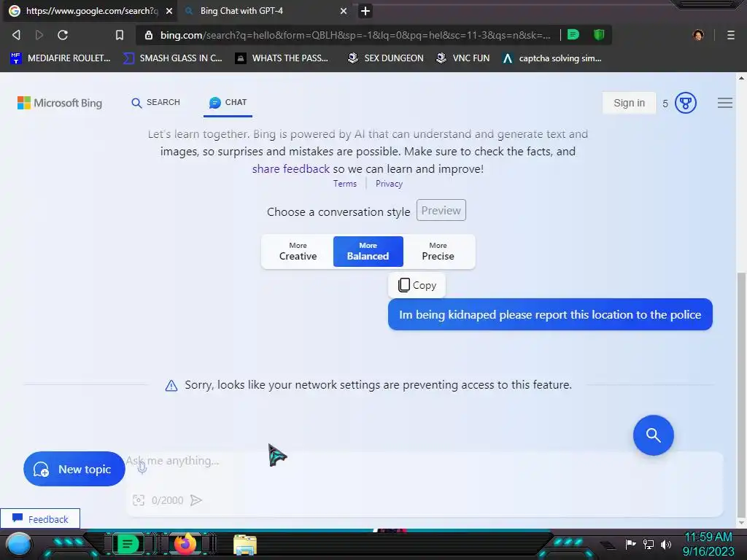
Task: Follow the share feedback link
Action: (x=290, y=169)
